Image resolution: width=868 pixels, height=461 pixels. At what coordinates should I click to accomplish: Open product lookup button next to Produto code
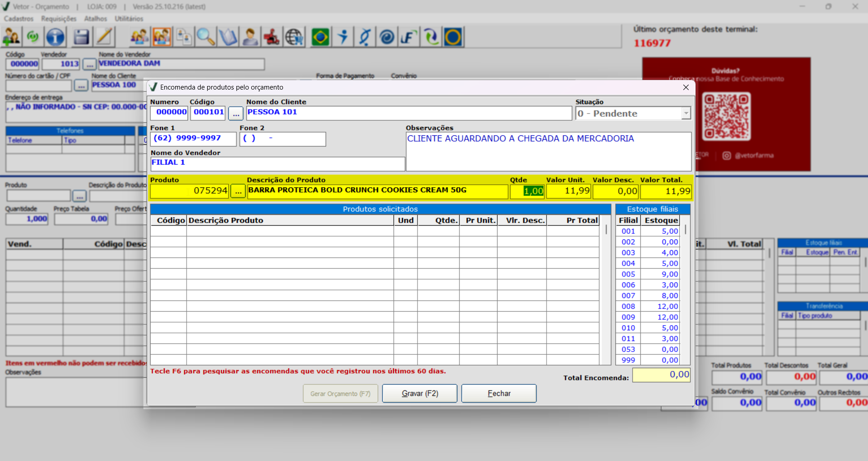(x=238, y=191)
